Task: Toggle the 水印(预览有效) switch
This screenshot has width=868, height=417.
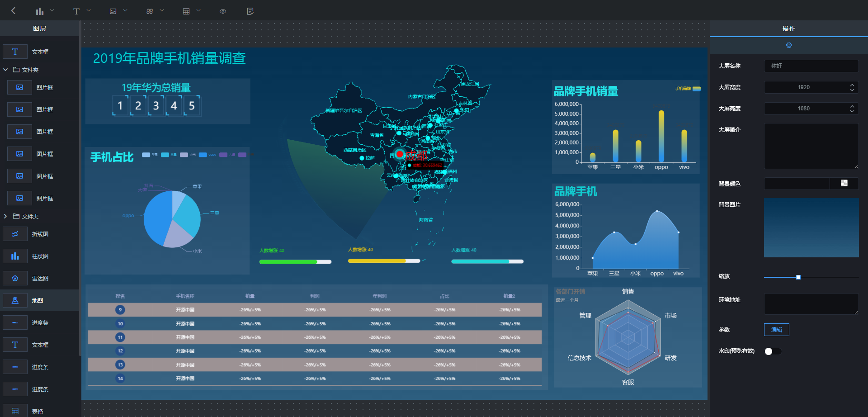Action: coord(772,351)
